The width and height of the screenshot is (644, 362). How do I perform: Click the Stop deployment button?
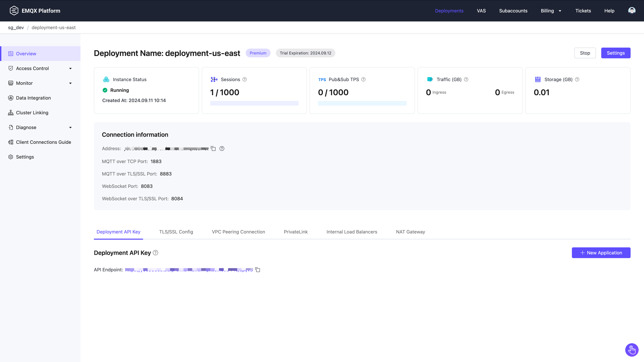pos(585,53)
